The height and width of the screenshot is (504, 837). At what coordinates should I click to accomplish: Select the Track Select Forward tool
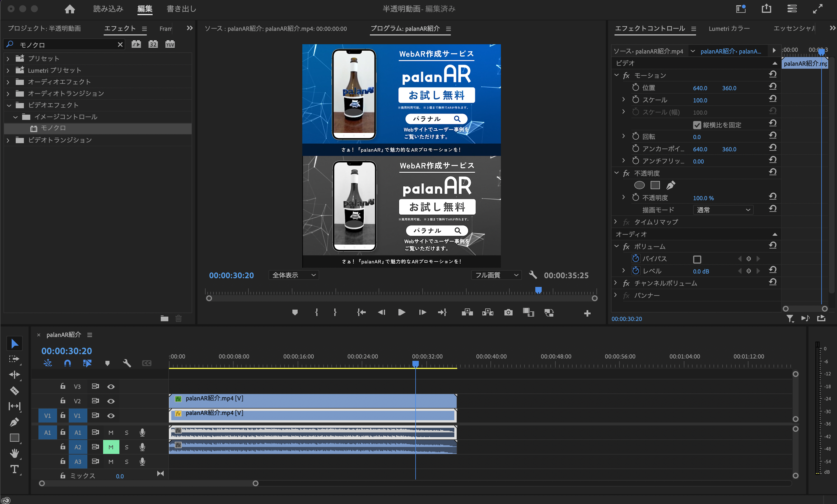pyautogui.click(x=14, y=359)
